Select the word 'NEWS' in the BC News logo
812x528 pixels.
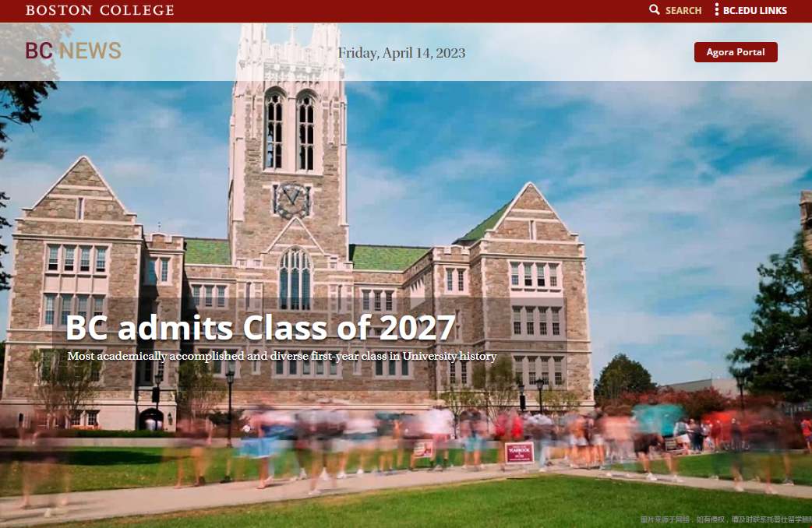(x=90, y=51)
